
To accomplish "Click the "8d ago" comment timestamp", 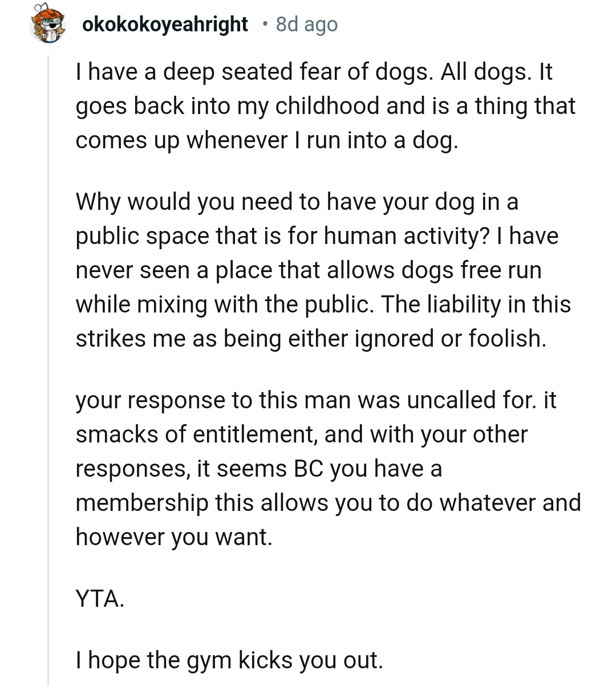I will (x=306, y=25).
